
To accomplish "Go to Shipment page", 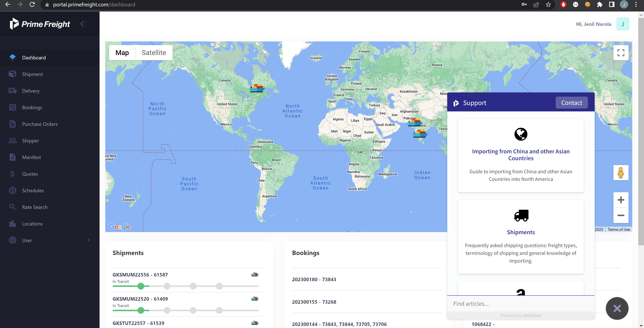I will click(32, 74).
